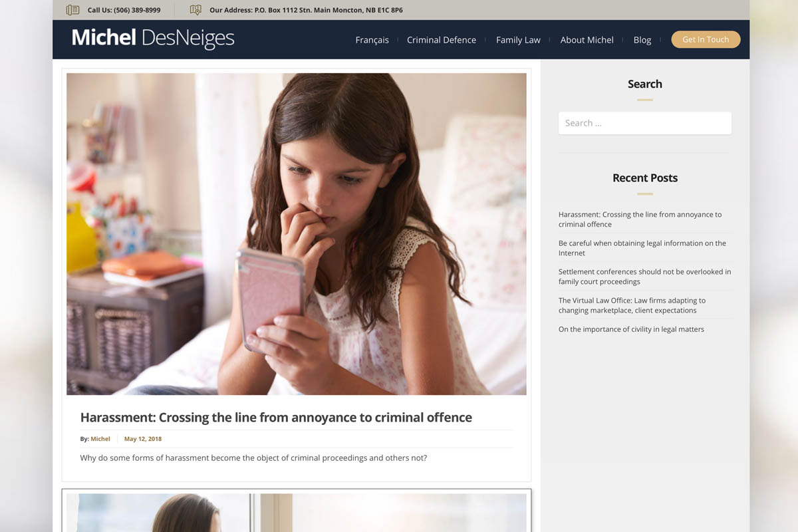Open the Blog menu item
This screenshot has height=532, width=798.
(x=642, y=40)
